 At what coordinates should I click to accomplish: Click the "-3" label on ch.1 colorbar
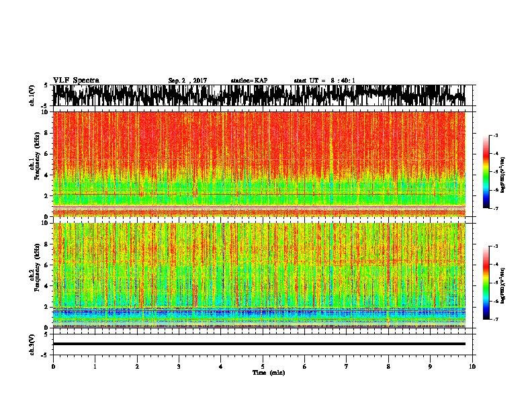(495, 136)
